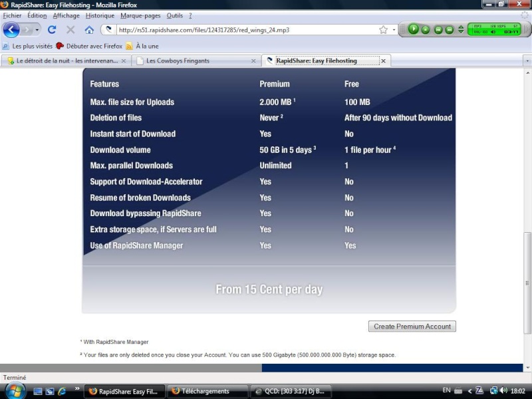Bookmark this page with the star icon

coord(383,30)
